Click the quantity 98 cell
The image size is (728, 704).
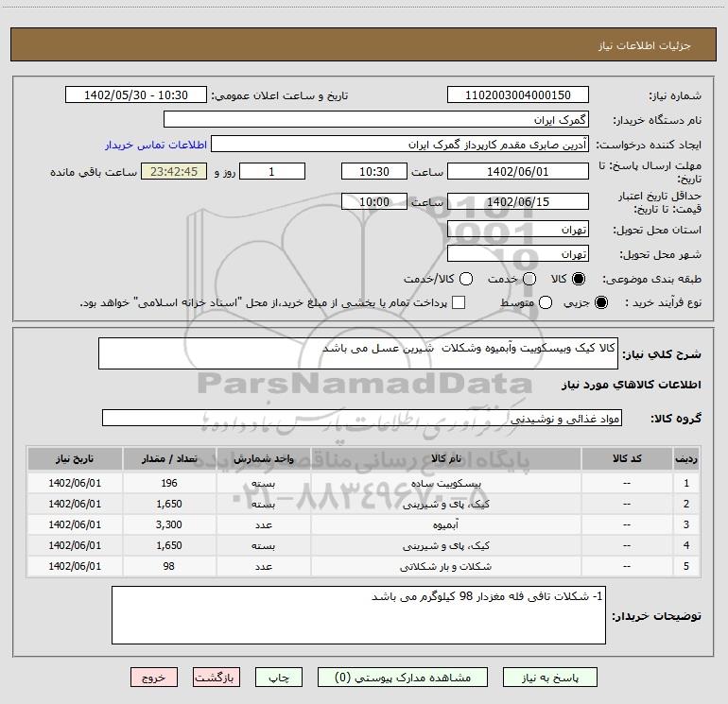click(169, 567)
